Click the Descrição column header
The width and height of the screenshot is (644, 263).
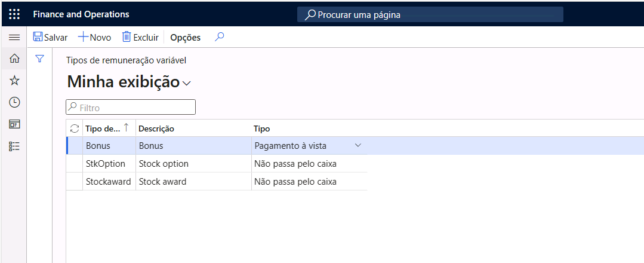click(x=193, y=129)
